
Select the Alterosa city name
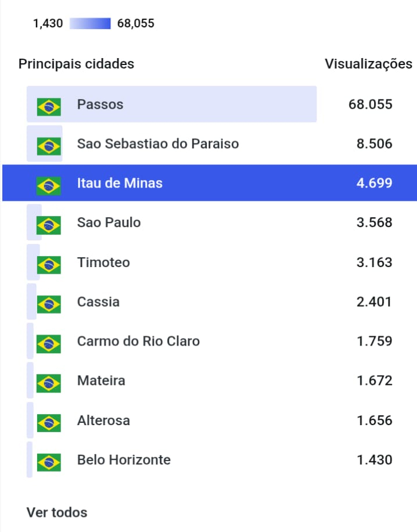(x=103, y=420)
